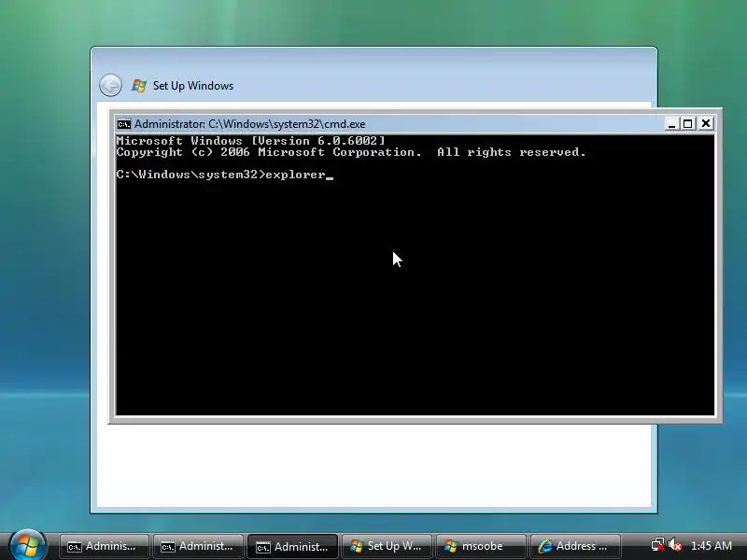Image resolution: width=747 pixels, height=560 pixels.
Task: Click the Windows flag icon beside Set Up Windows
Action: [x=139, y=86]
